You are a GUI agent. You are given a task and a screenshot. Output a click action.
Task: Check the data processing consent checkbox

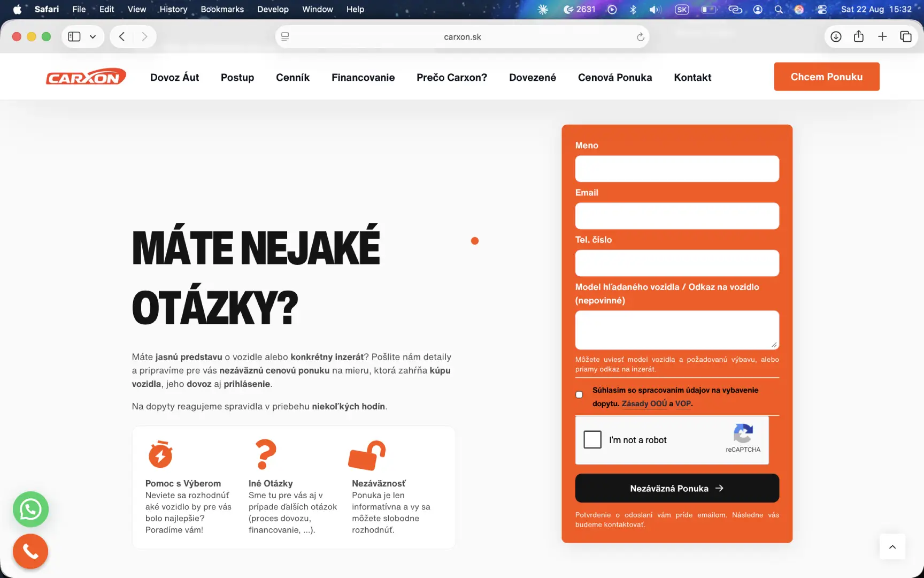579,395
